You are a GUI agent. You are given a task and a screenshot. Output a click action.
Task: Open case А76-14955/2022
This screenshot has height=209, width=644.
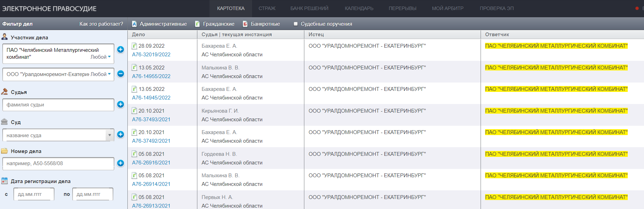151,76
